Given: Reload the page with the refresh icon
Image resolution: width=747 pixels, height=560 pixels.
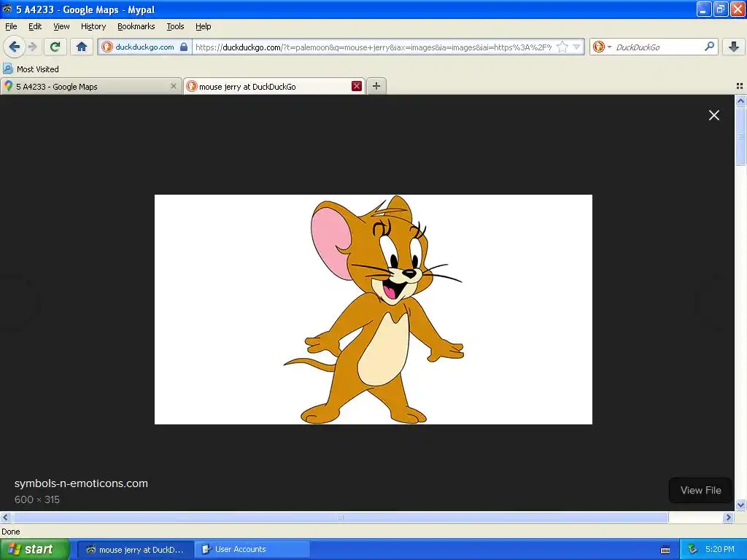Looking at the screenshot, I should click(55, 47).
